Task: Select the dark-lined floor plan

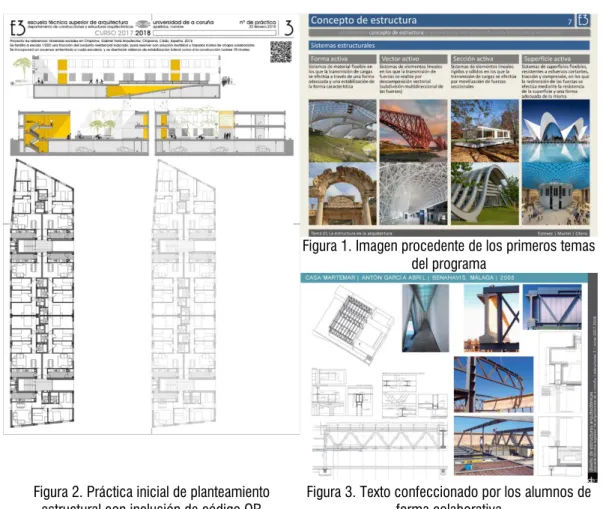Action: 42,294
